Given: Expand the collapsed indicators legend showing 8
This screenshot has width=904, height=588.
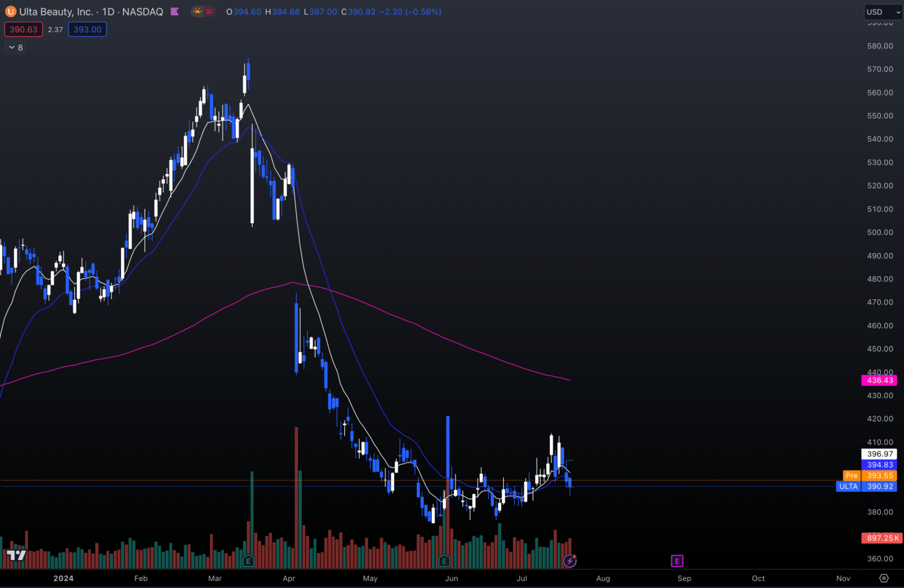Looking at the screenshot, I should coord(15,48).
